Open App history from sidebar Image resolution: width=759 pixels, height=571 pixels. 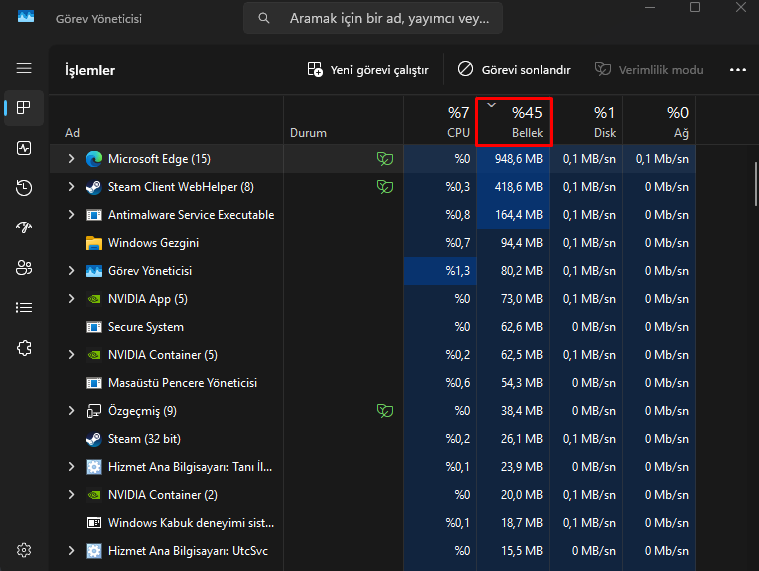point(24,188)
